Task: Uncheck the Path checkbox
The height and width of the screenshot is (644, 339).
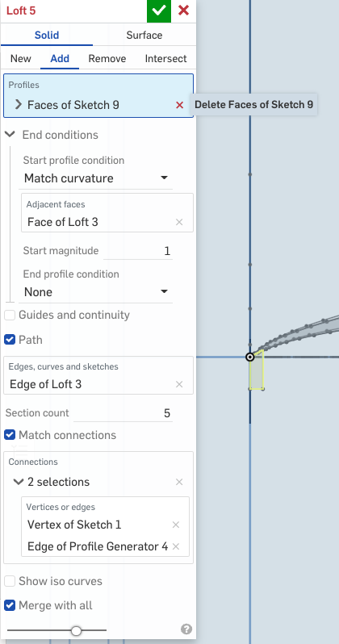Action: pos(10,340)
